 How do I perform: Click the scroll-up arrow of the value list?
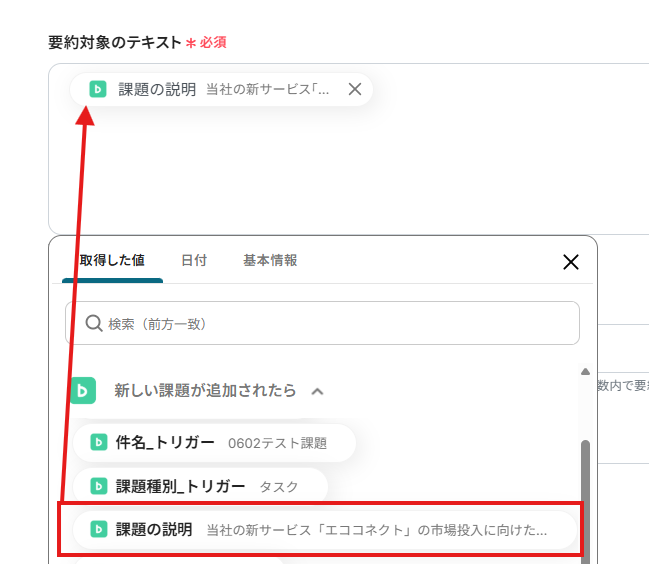[x=585, y=371]
